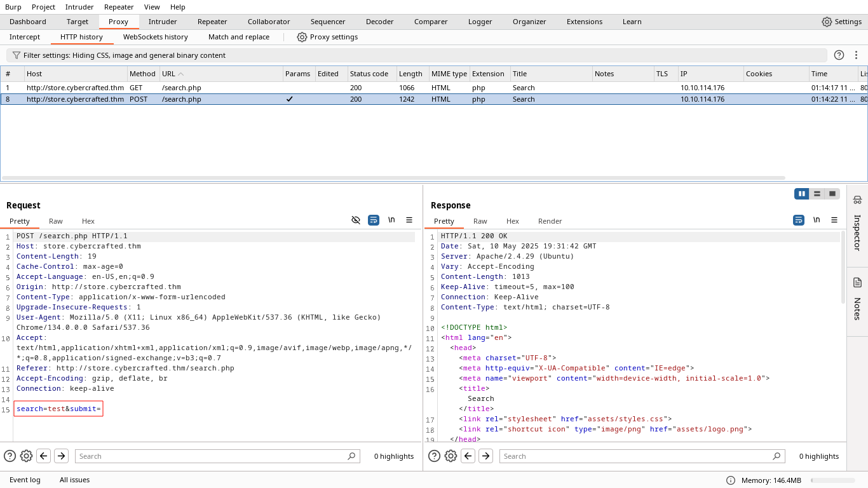868x488 pixels.
Task: Open Request search help icon
Action: coord(10,456)
